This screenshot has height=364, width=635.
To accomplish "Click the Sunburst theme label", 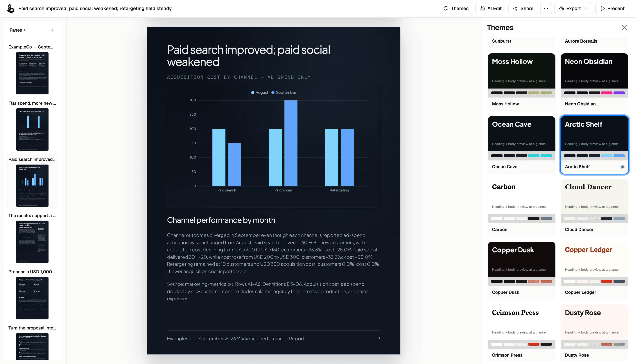I will [501, 41].
